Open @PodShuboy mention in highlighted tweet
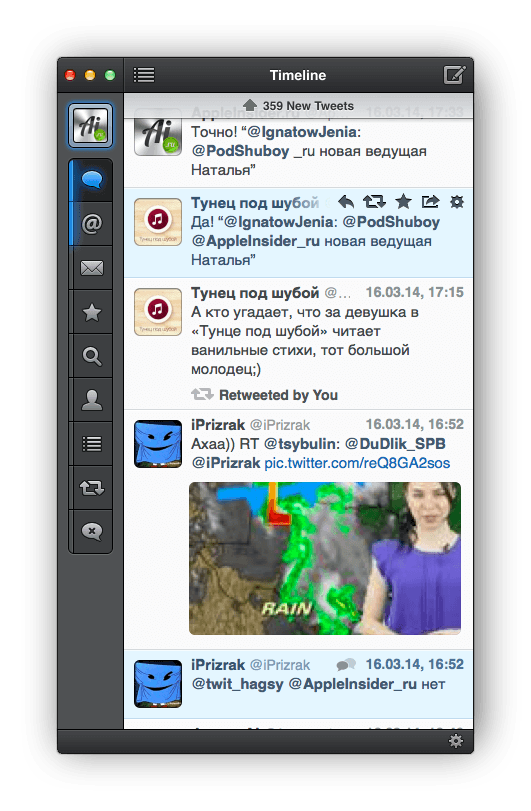Image resolution: width=531 pixels, height=811 pixels. coord(391,222)
